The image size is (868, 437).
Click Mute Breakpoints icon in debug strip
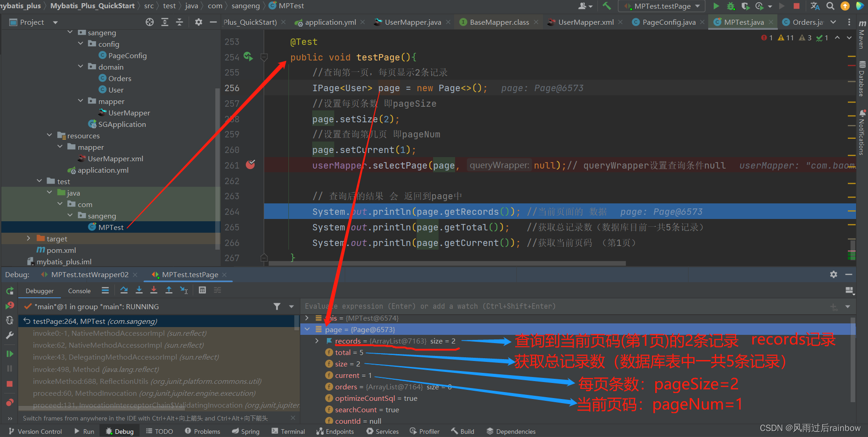coord(10,403)
